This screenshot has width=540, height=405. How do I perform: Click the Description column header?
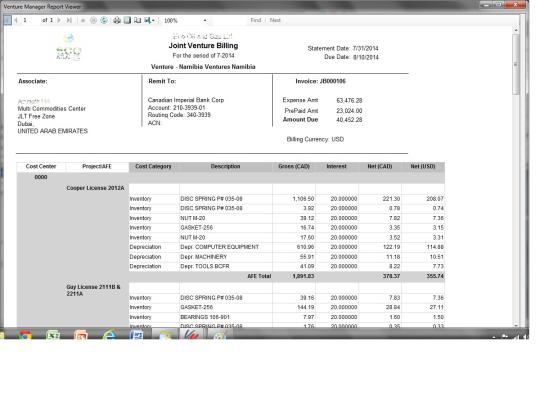tap(225, 166)
